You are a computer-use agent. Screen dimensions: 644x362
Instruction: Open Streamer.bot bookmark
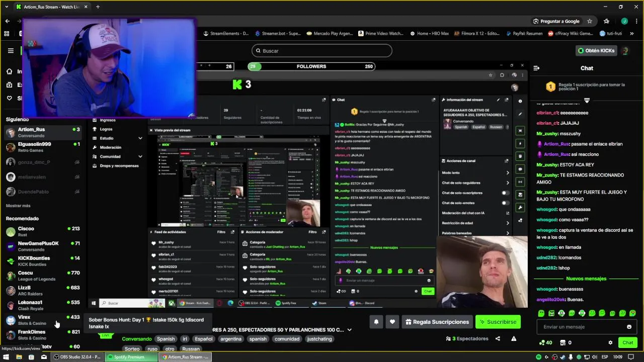tap(278, 34)
